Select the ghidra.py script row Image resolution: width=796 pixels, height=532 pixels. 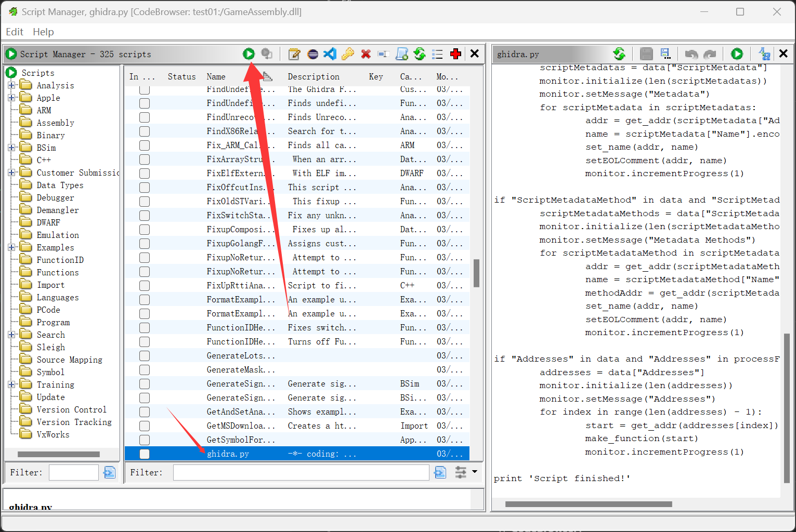(297, 454)
